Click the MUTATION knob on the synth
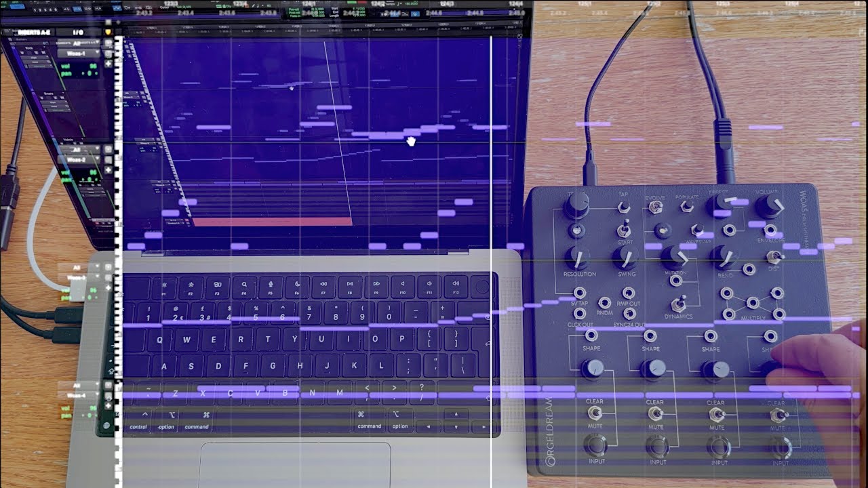Image resolution: width=868 pixels, height=488 pixels. pyautogui.click(x=675, y=257)
